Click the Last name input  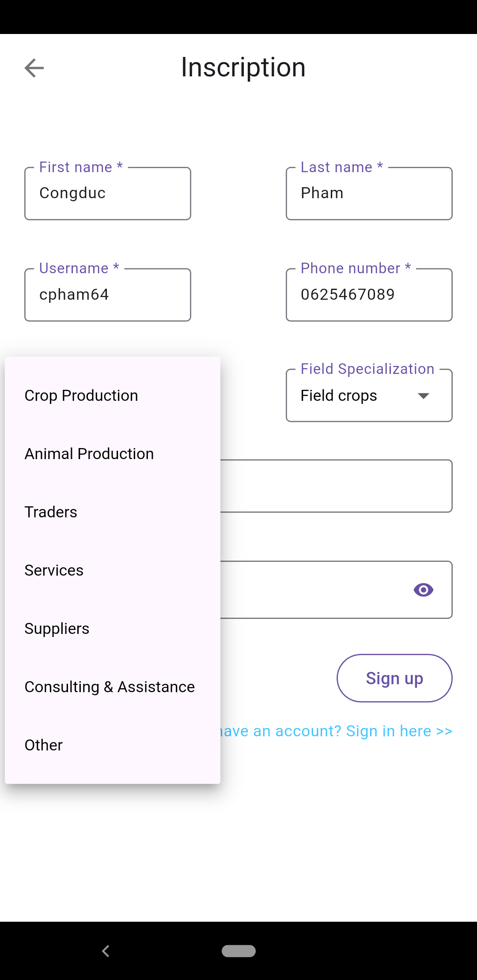[x=369, y=193]
